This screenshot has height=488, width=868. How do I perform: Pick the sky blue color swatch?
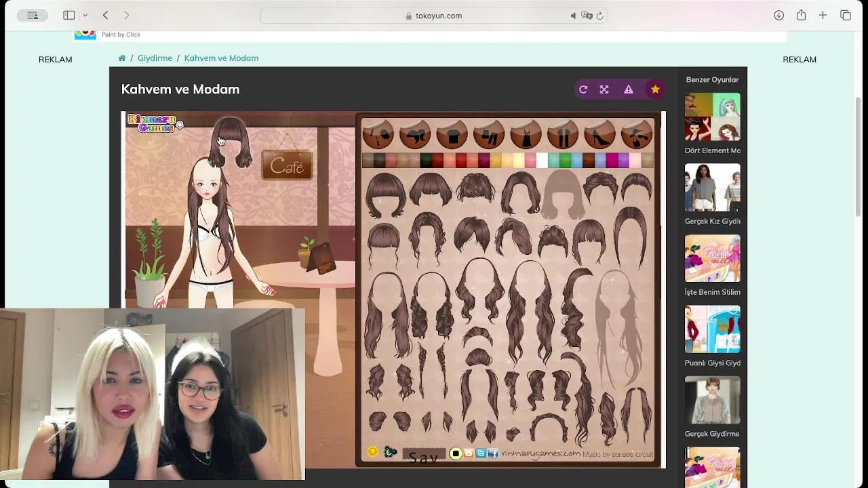click(576, 161)
